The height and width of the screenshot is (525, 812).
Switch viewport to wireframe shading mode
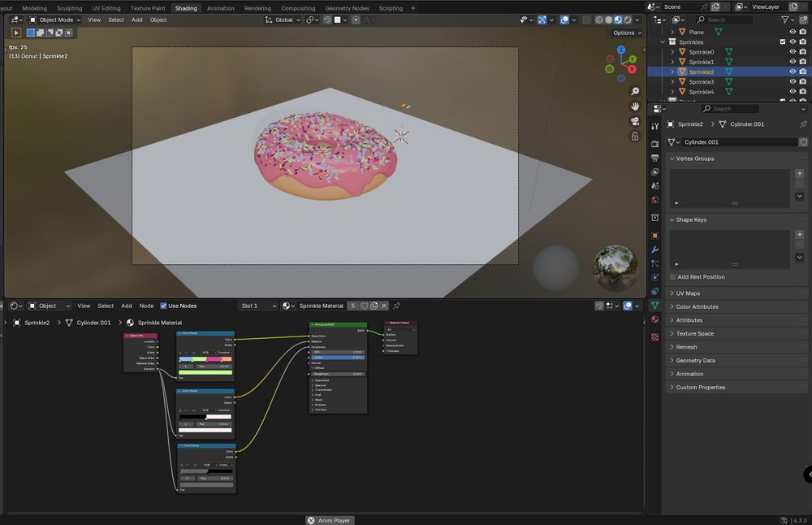pos(598,20)
